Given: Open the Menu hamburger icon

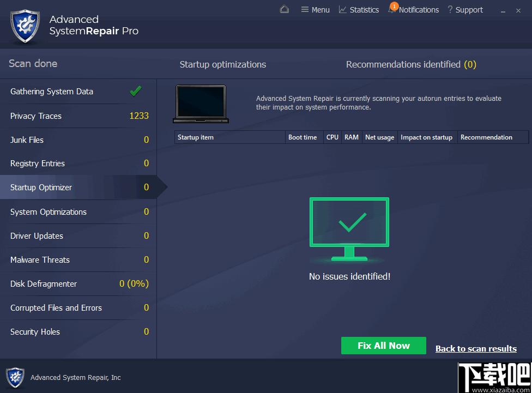Looking at the screenshot, I should [x=305, y=9].
